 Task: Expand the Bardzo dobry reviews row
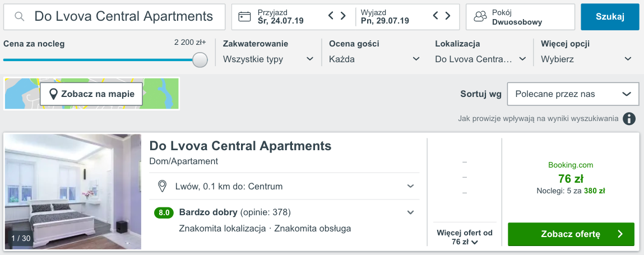click(284, 213)
